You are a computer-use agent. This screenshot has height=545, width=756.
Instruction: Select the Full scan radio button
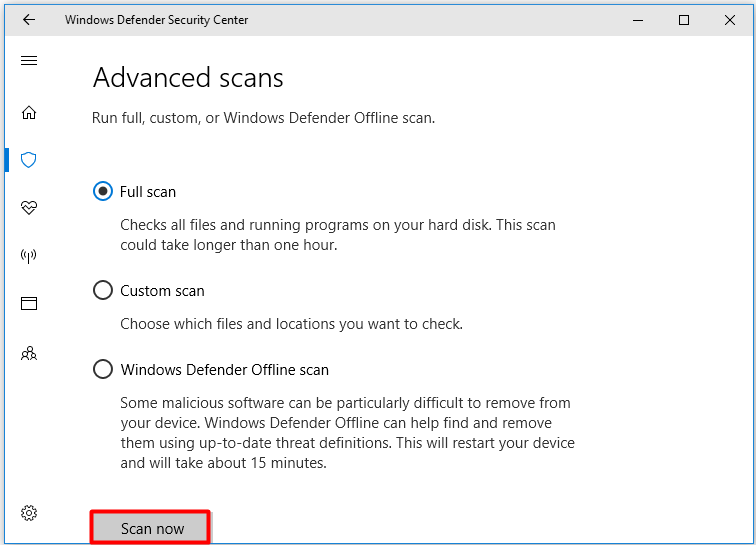103,191
